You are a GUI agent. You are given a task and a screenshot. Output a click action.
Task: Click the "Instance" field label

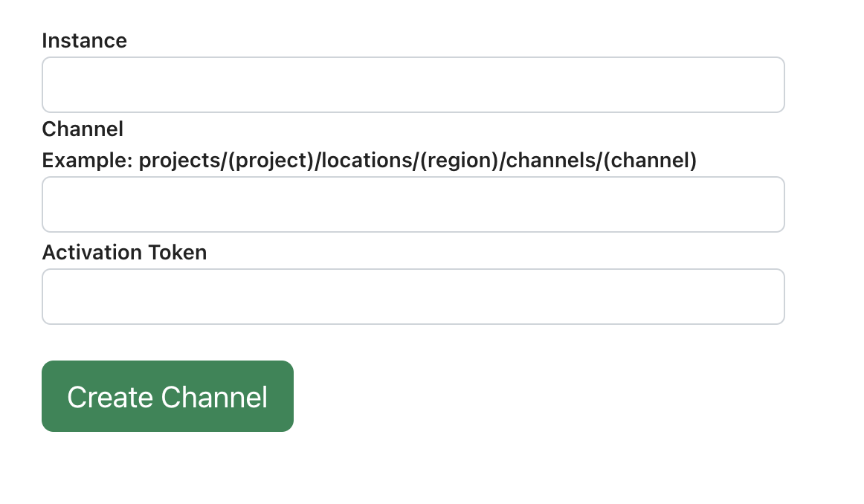coord(84,41)
